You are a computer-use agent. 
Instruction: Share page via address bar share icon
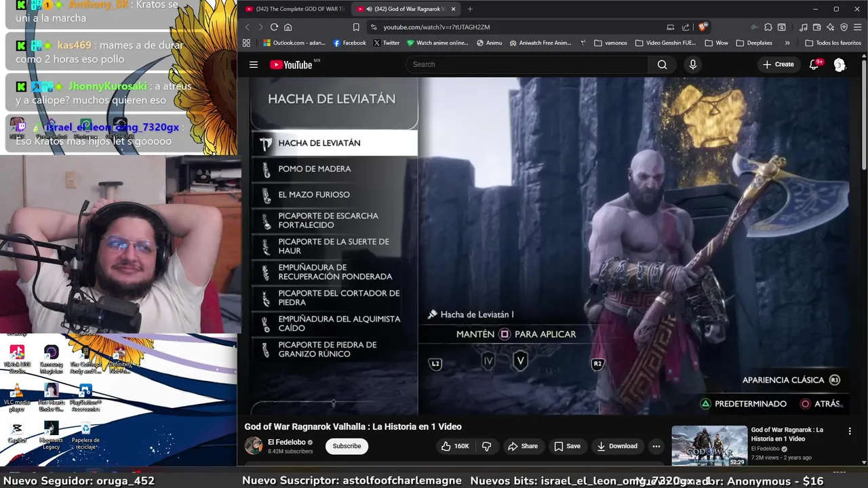click(x=686, y=27)
